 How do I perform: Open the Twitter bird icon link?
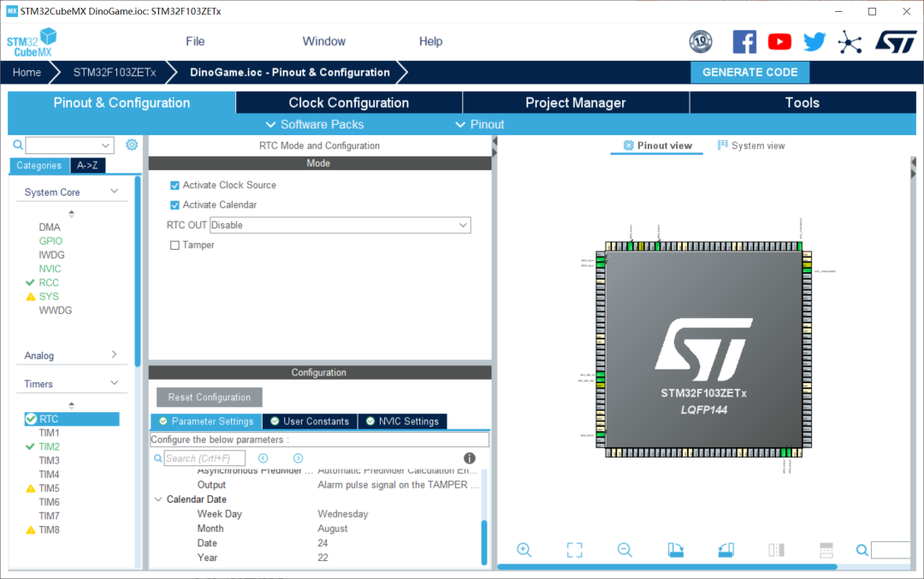814,41
